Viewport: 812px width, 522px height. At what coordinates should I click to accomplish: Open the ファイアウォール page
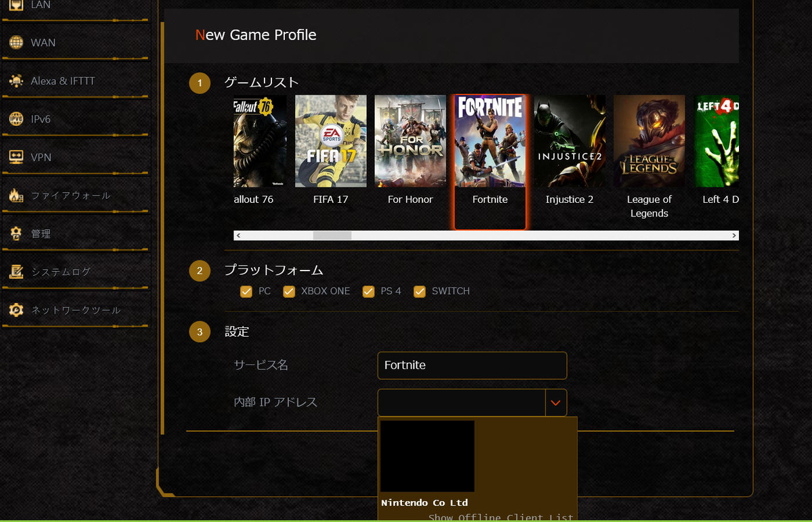click(74, 195)
